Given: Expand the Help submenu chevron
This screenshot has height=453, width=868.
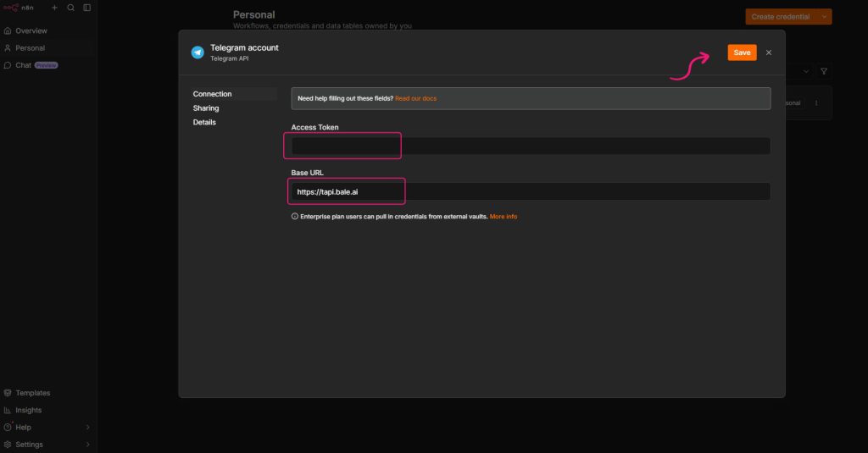Looking at the screenshot, I should (88, 427).
